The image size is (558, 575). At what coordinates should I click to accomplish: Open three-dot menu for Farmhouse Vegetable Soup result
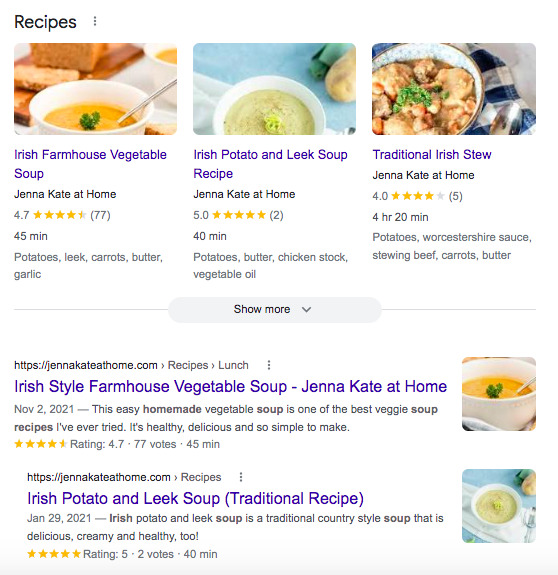coord(269,365)
